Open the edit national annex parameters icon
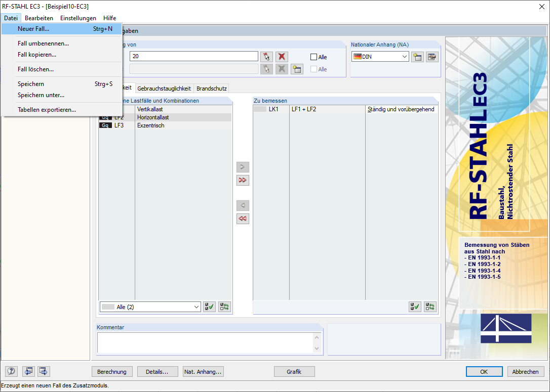The width and height of the screenshot is (550, 392). tap(432, 57)
